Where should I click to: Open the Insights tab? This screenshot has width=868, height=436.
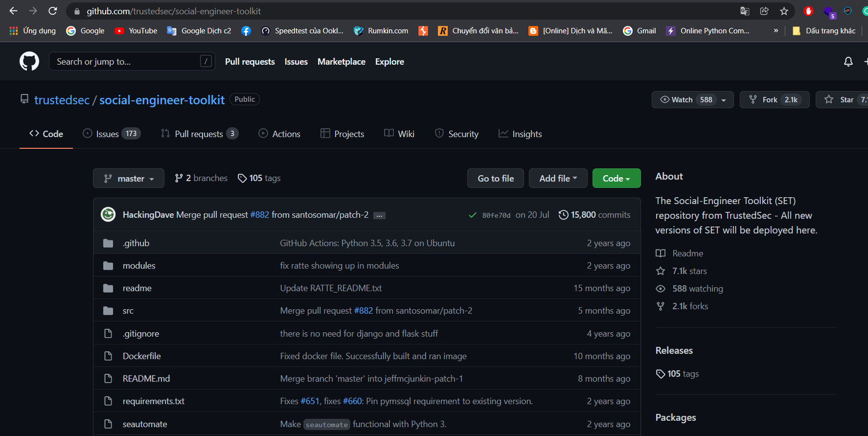coord(520,134)
